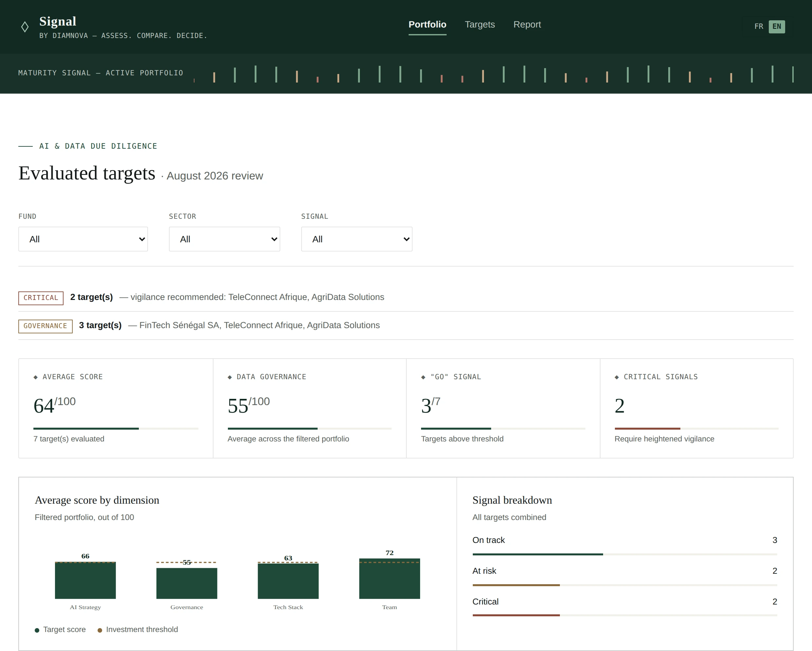Click the Governance bar in chart
This screenshot has width=812, height=651.
[187, 583]
